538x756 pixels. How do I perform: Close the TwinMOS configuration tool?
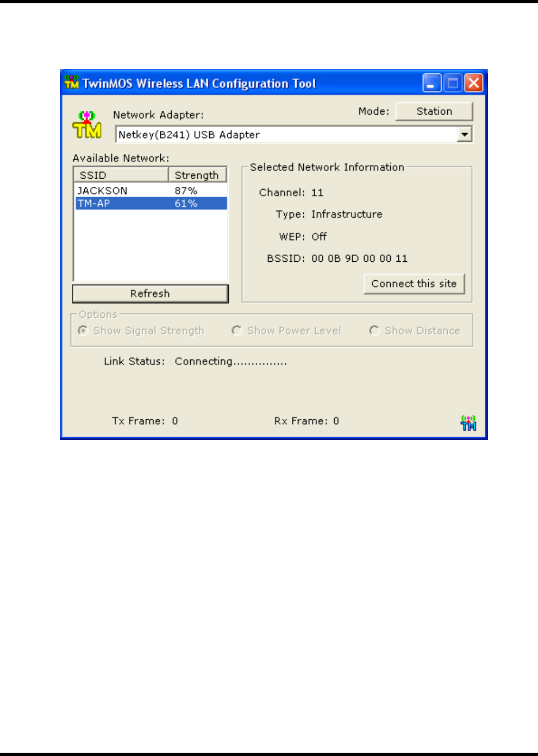(x=474, y=83)
